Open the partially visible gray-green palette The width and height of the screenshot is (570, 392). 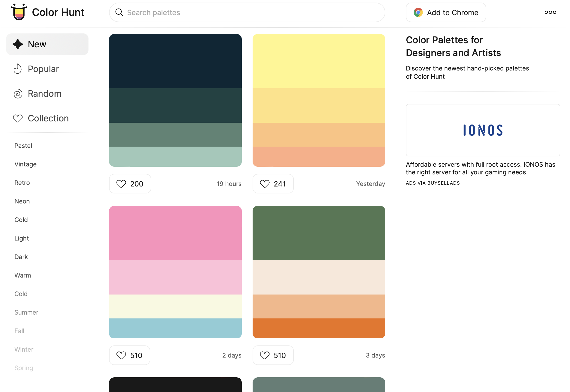(319, 385)
